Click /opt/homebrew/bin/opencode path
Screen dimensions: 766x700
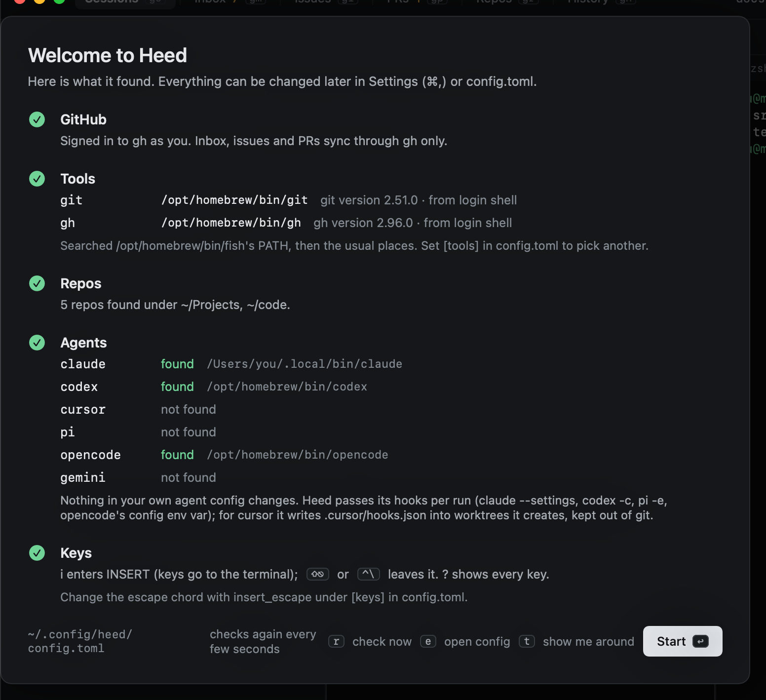pos(298,455)
